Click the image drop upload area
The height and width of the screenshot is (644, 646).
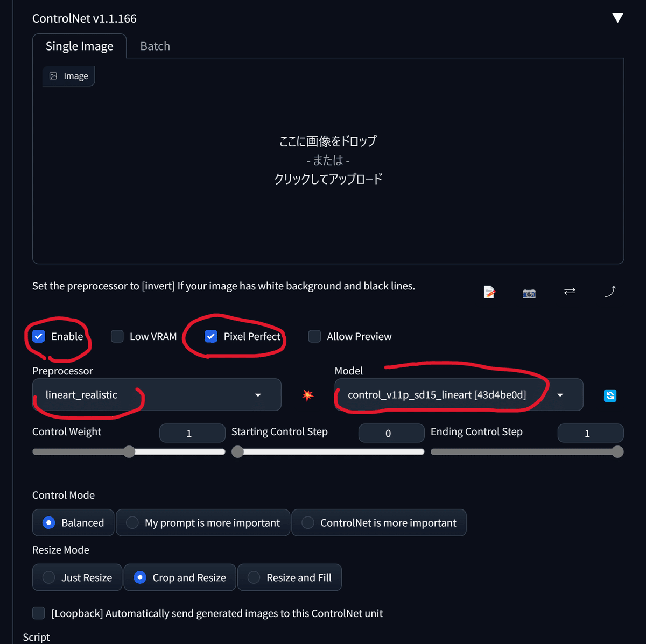[328, 161]
